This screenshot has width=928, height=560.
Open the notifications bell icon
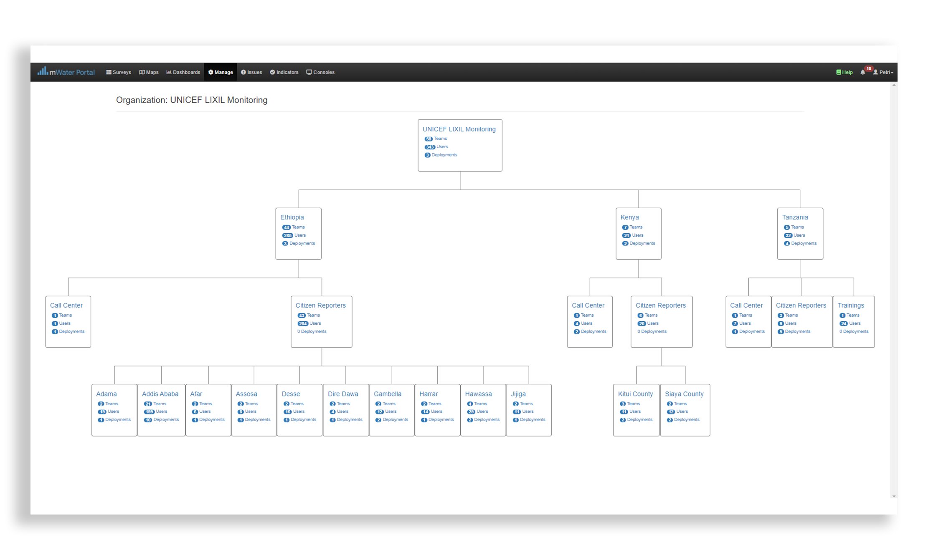863,72
